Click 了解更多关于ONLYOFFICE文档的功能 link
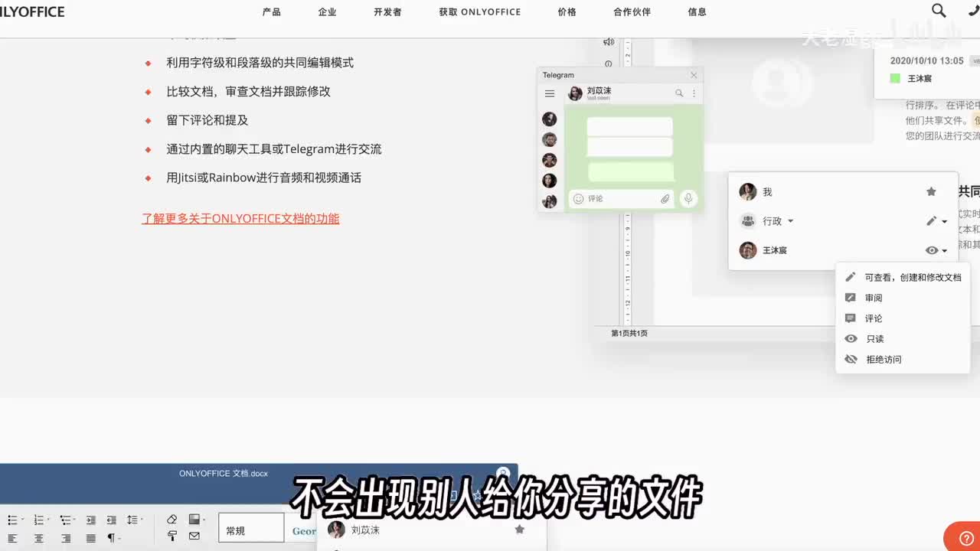Viewport: 980px width, 551px height. [240, 219]
